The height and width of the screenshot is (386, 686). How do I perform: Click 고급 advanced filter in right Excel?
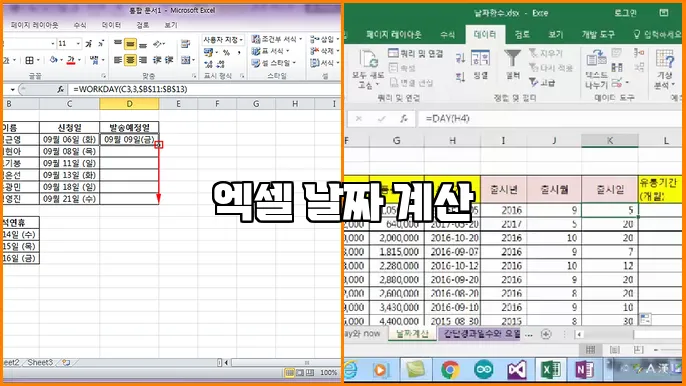pyautogui.click(x=542, y=82)
